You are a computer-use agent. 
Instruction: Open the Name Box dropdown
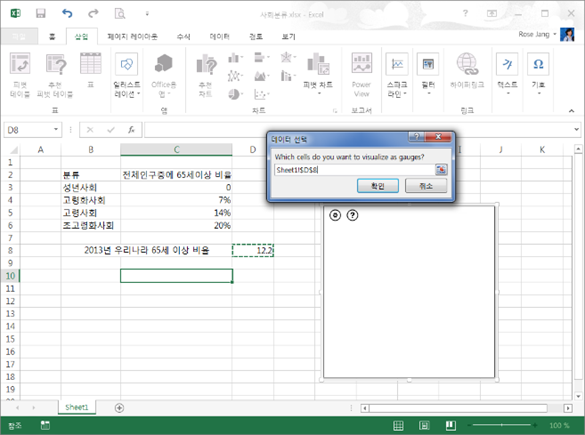coord(56,129)
